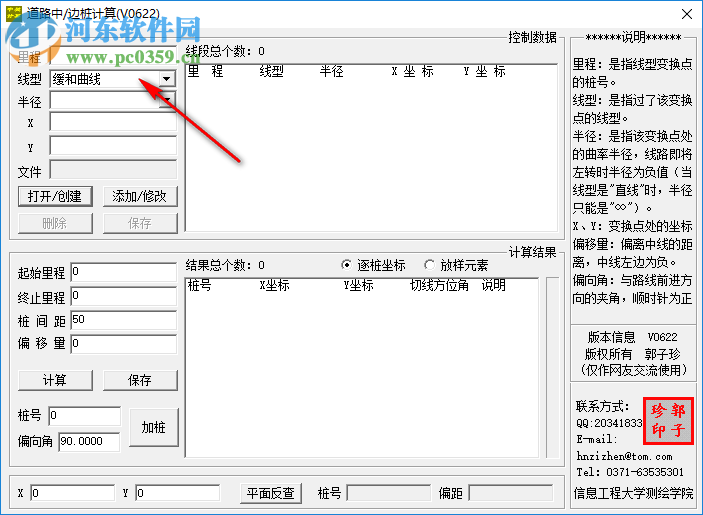The image size is (703, 515).
Task: Click the red 郭子珍印 seal image
Action: click(x=668, y=421)
